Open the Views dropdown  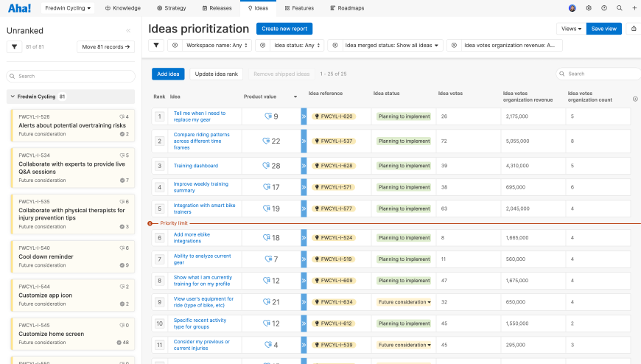tap(570, 29)
